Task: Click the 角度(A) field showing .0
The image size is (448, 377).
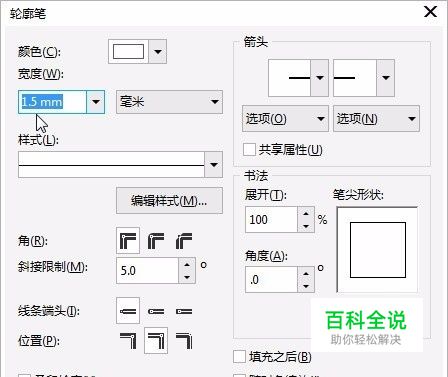Action: tap(271, 280)
